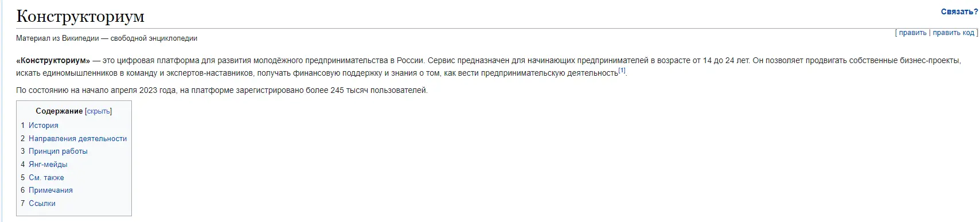Jump to "Примечания" section

(51, 190)
